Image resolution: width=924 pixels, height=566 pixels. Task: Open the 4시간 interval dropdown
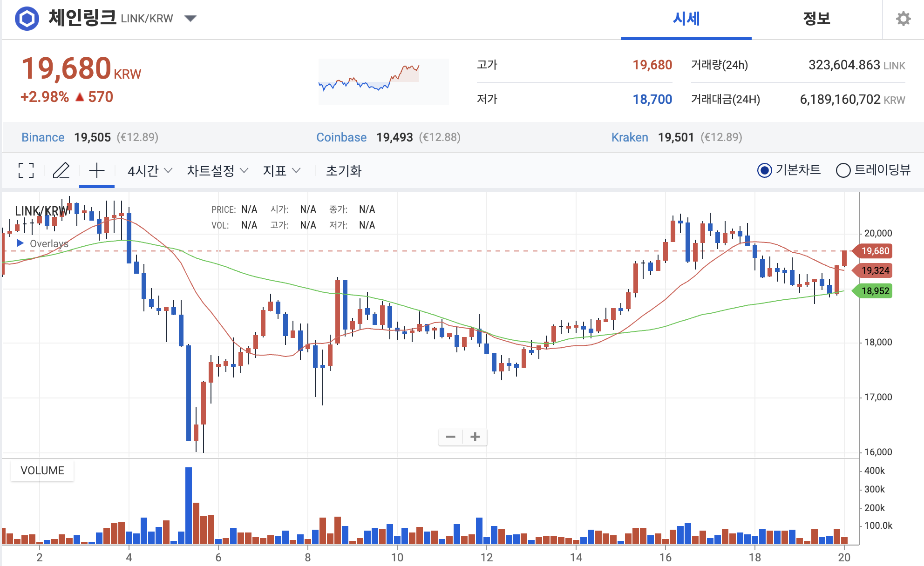click(150, 171)
